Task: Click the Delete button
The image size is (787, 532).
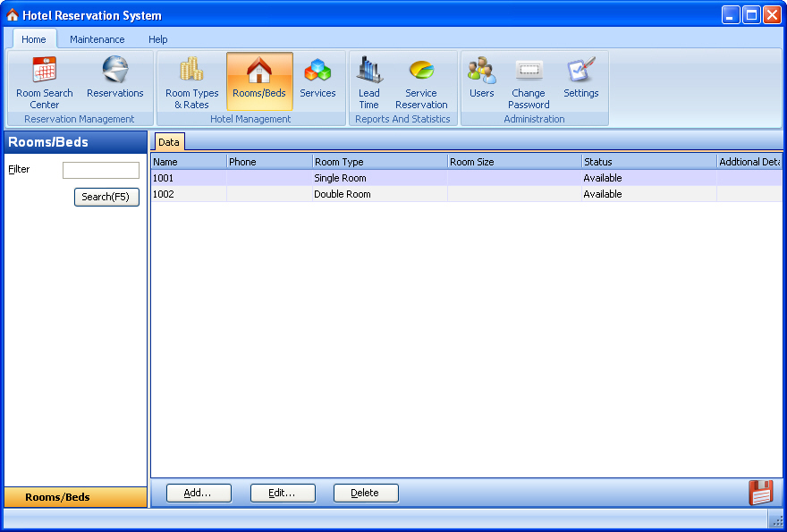Action: pos(366,493)
